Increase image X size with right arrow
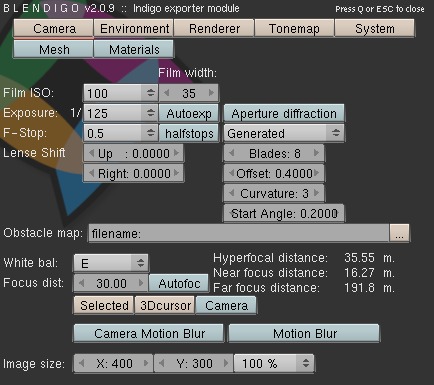 click(146, 363)
